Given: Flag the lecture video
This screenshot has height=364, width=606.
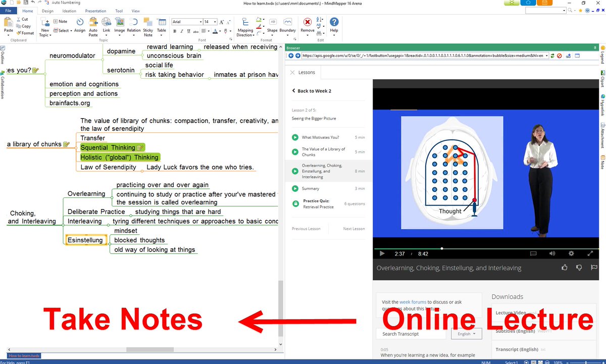Looking at the screenshot, I should (594, 268).
